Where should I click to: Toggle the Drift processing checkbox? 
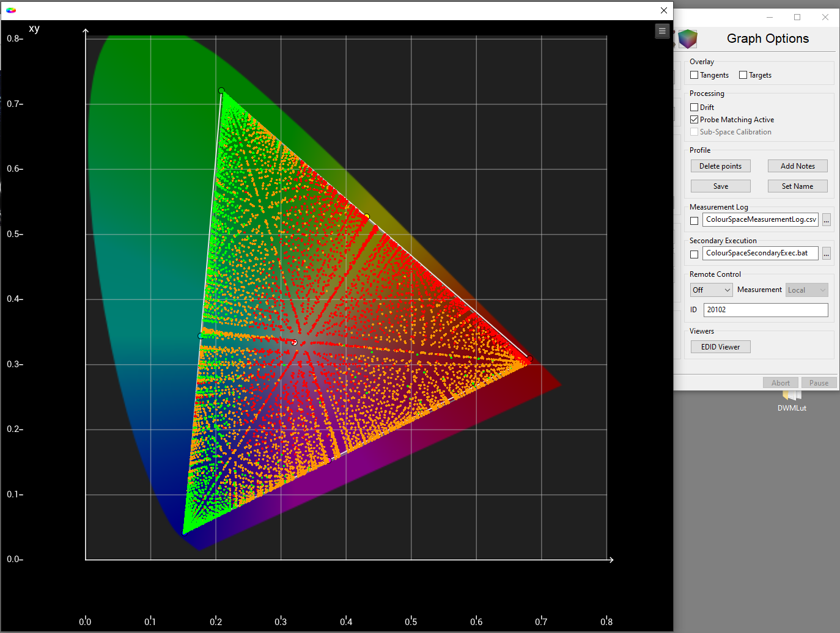click(694, 108)
